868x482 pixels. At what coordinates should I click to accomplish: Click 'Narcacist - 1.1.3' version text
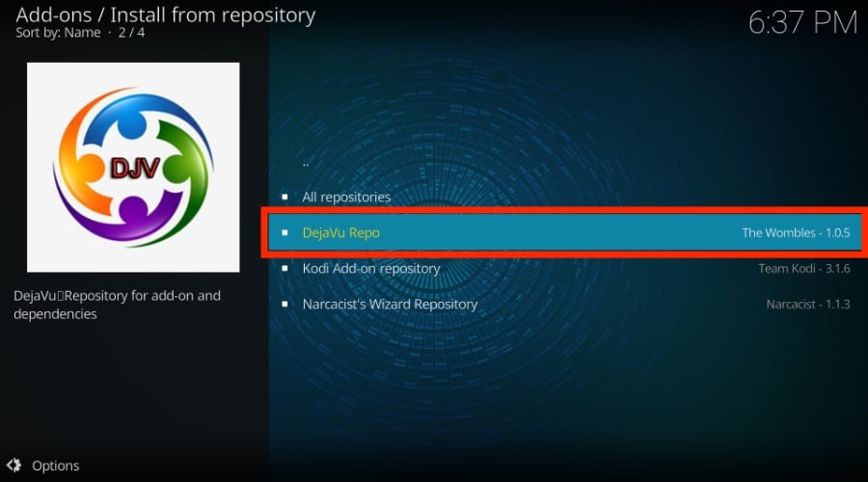808,304
